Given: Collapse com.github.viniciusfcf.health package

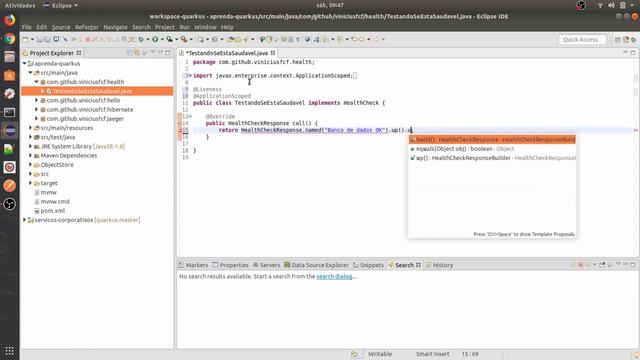Looking at the screenshot, I should [x=36, y=82].
